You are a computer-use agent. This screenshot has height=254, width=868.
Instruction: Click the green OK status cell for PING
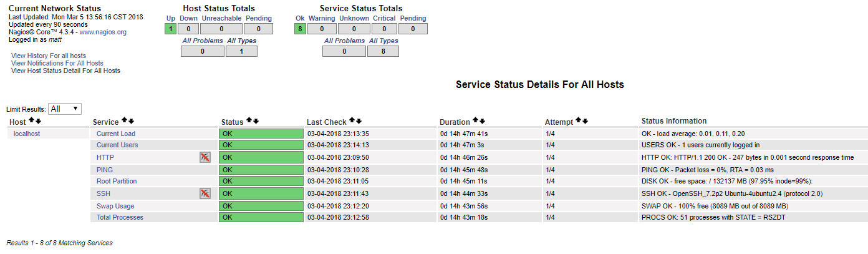pyautogui.click(x=261, y=170)
